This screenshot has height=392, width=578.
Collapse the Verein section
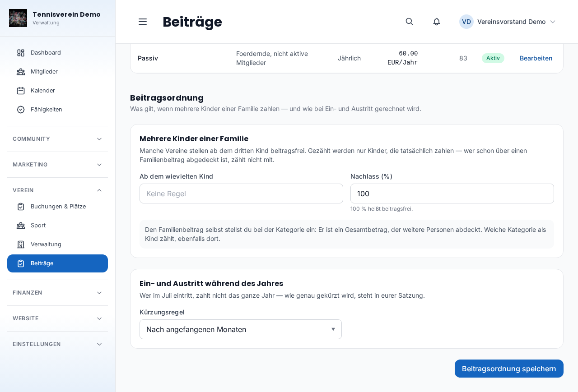point(57,190)
